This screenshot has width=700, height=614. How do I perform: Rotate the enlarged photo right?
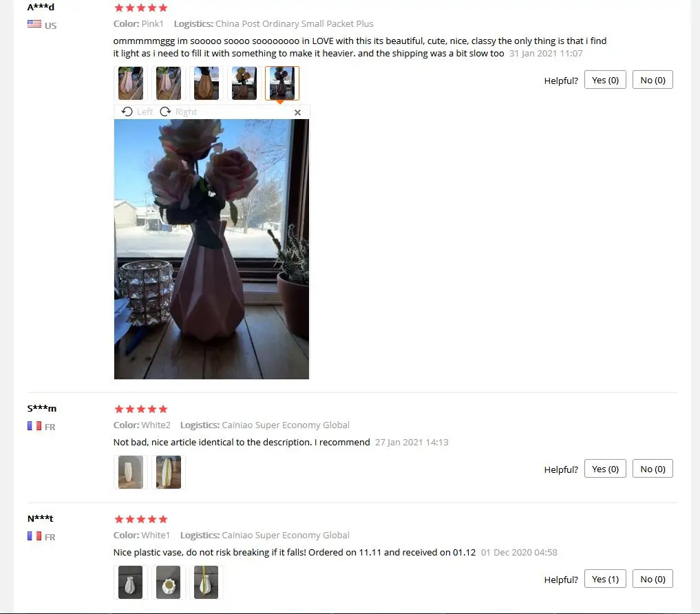pos(178,112)
